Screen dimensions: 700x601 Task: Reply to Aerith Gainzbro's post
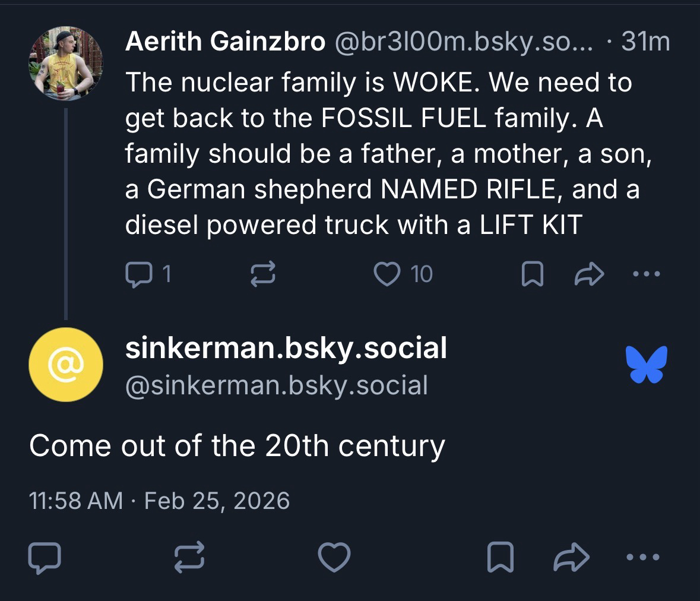point(138,274)
